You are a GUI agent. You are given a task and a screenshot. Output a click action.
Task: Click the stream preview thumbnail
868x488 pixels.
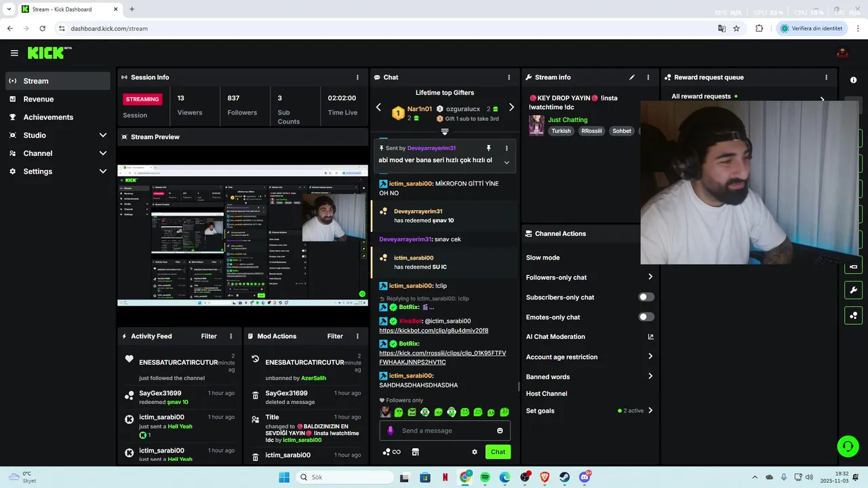pos(243,235)
